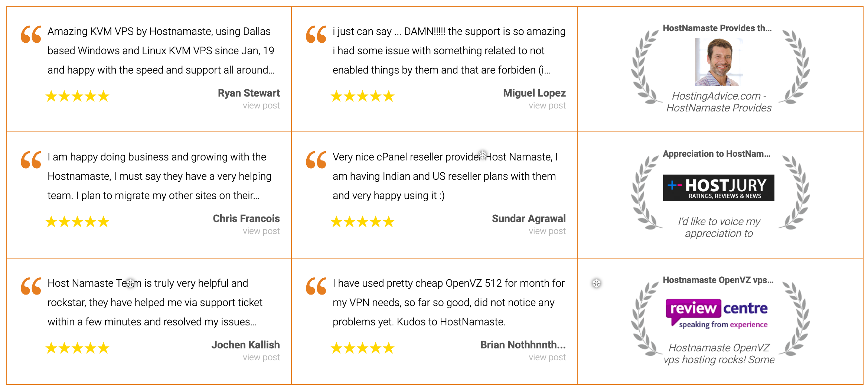868x390 pixels.
Task: Expand the truncated HostNamaste Provides title
Action: coord(717,27)
